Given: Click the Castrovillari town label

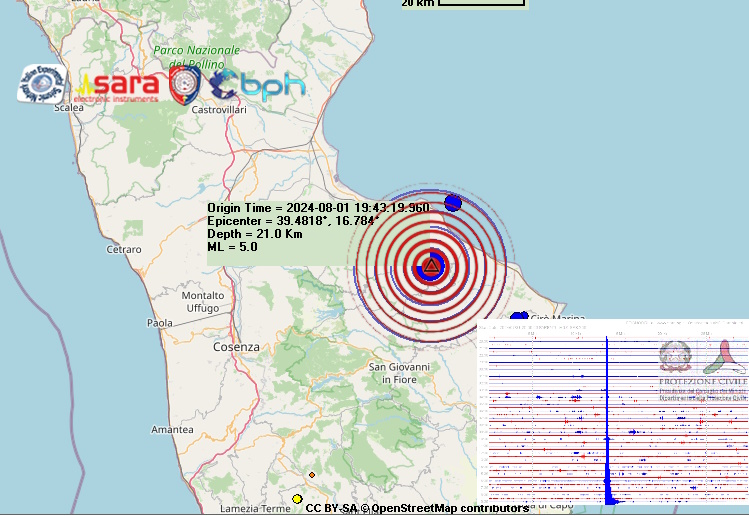Looking at the screenshot, I should click(x=218, y=109).
